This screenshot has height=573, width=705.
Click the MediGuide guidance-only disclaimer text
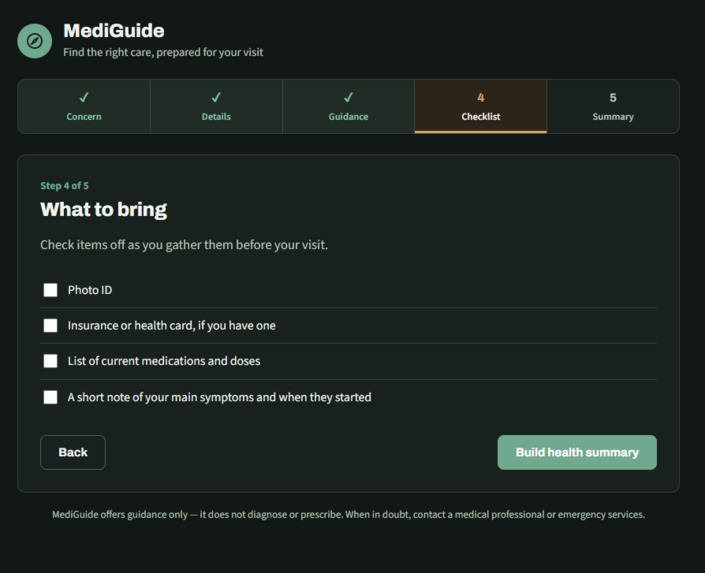pyautogui.click(x=348, y=515)
